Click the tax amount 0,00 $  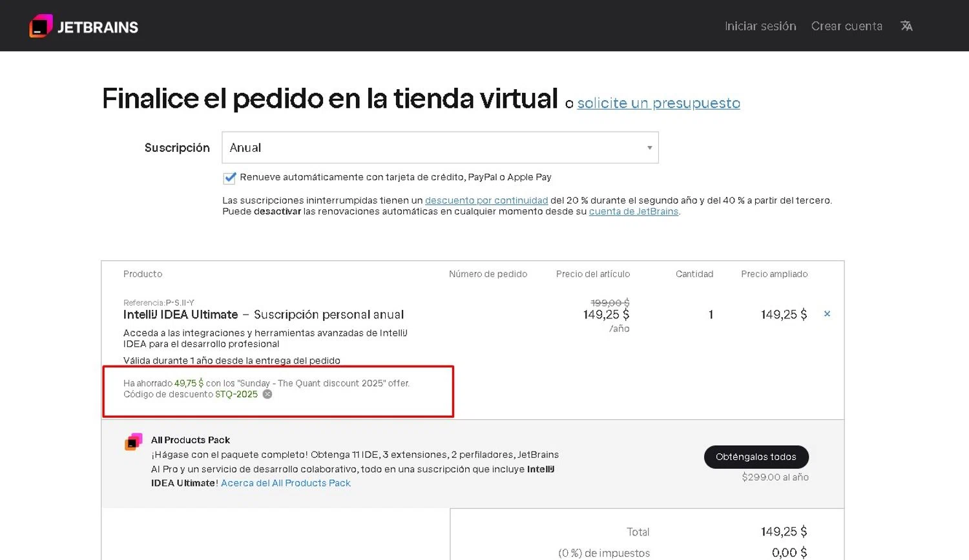coord(789,553)
